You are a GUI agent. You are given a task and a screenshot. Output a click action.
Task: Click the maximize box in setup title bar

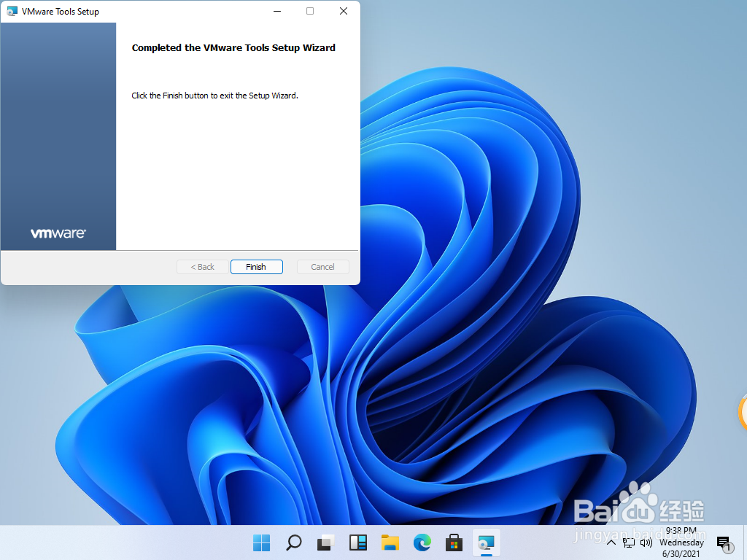click(x=310, y=11)
